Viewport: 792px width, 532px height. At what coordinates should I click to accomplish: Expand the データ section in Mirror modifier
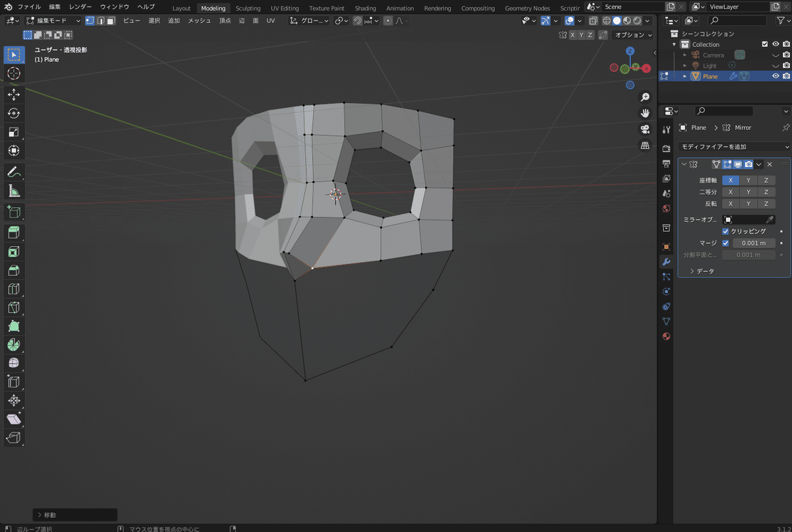[x=702, y=271]
